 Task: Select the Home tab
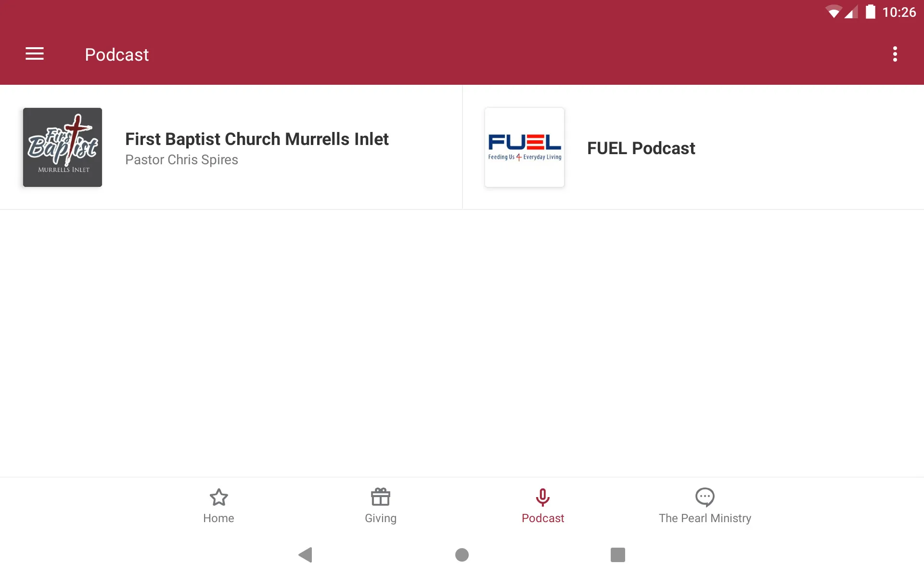[x=218, y=505]
